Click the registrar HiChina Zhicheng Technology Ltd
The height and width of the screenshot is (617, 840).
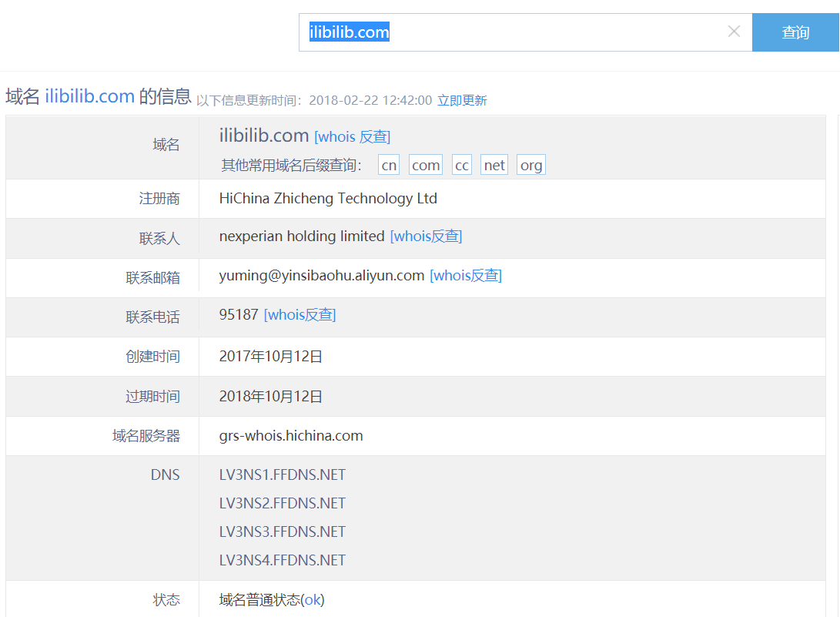(328, 198)
